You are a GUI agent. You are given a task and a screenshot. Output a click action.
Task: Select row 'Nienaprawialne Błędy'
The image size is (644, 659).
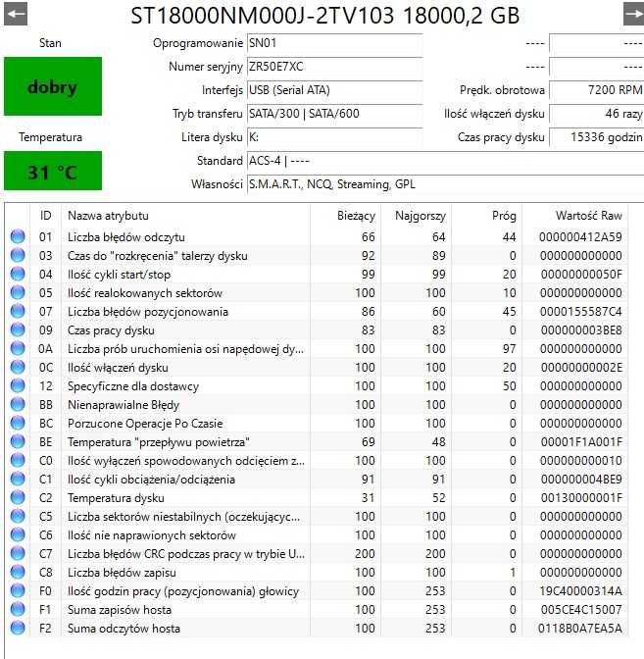(x=317, y=404)
